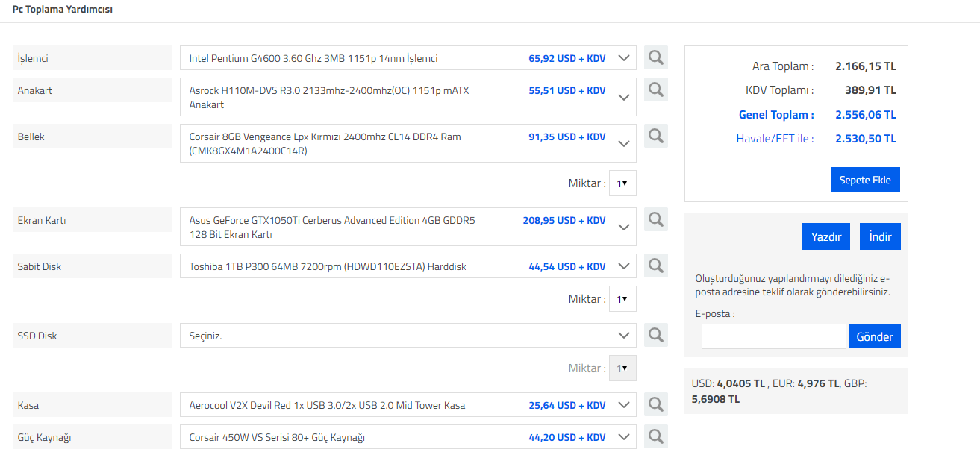Open search icon beside Bellek row
The image size is (980, 455).
pyautogui.click(x=656, y=136)
